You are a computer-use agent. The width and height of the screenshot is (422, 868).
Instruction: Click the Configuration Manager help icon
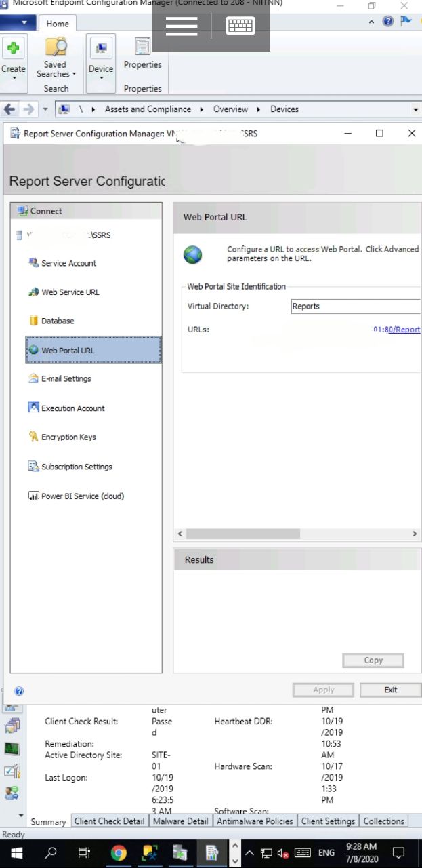coord(388,21)
